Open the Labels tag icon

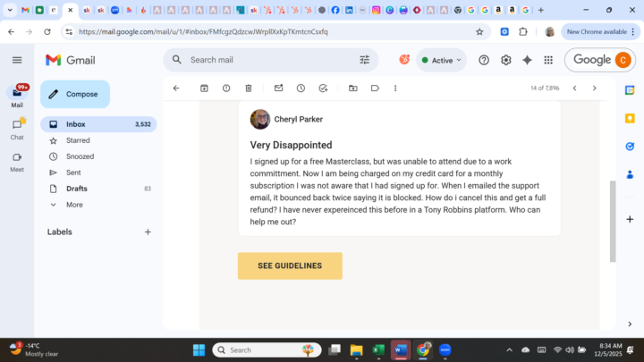(x=375, y=88)
